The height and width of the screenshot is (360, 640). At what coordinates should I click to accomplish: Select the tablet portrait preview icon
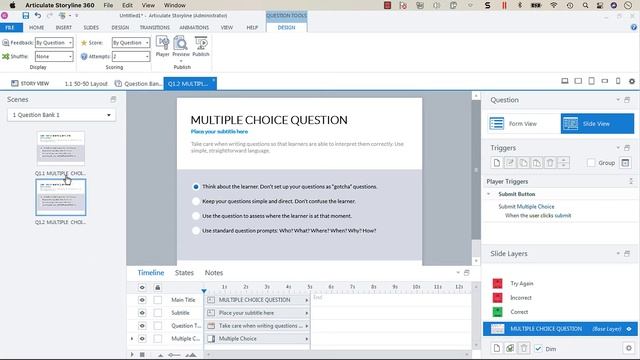pos(591,81)
